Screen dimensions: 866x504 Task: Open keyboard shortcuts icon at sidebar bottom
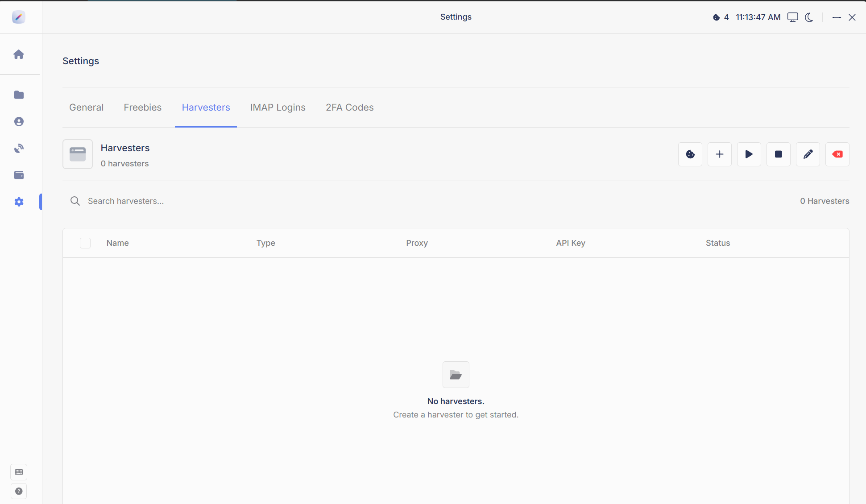point(19,472)
